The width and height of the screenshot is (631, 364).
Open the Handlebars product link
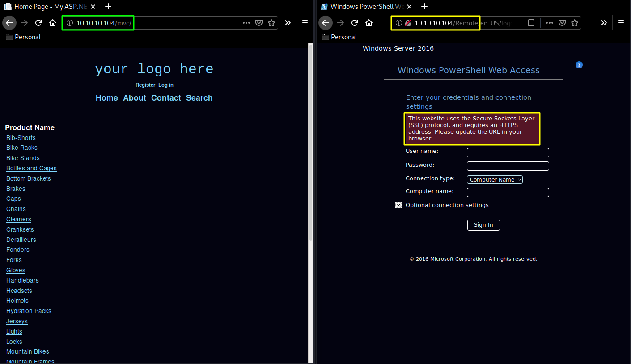pos(22,280)
